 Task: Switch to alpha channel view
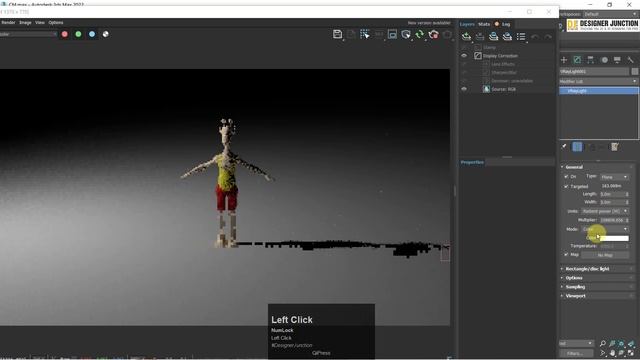point(106,34)
